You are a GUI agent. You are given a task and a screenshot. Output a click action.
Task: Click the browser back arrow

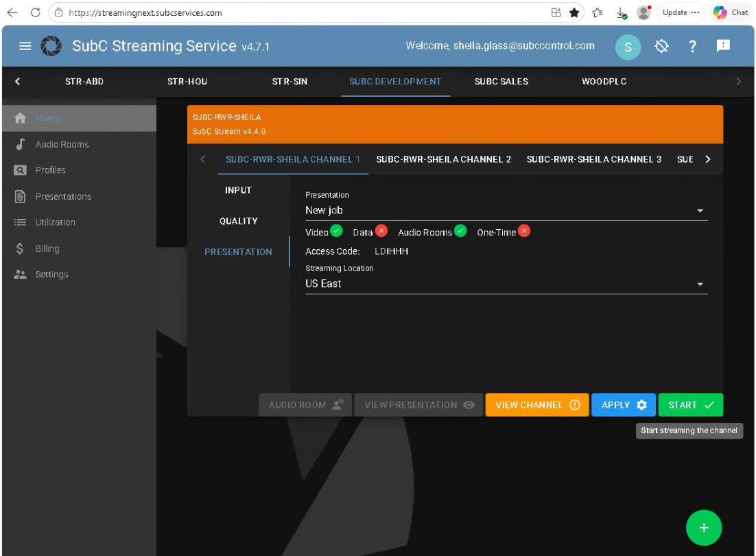click(12, 12)
